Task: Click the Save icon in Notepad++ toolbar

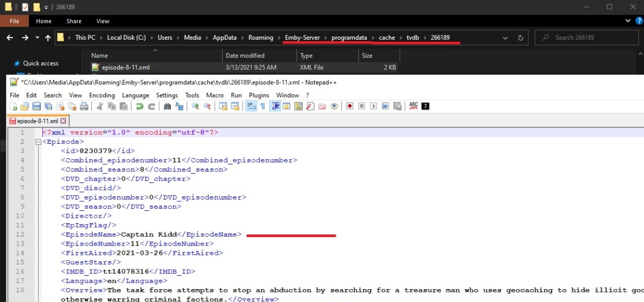Action: pyautogui.click(x=36, y=106)
